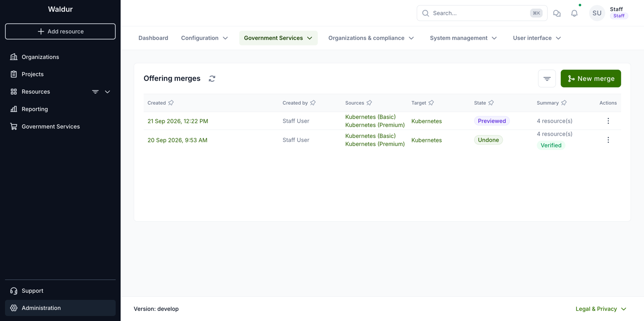
Task: Open actions menu for Previewed merge row
Action: (608, 121)
